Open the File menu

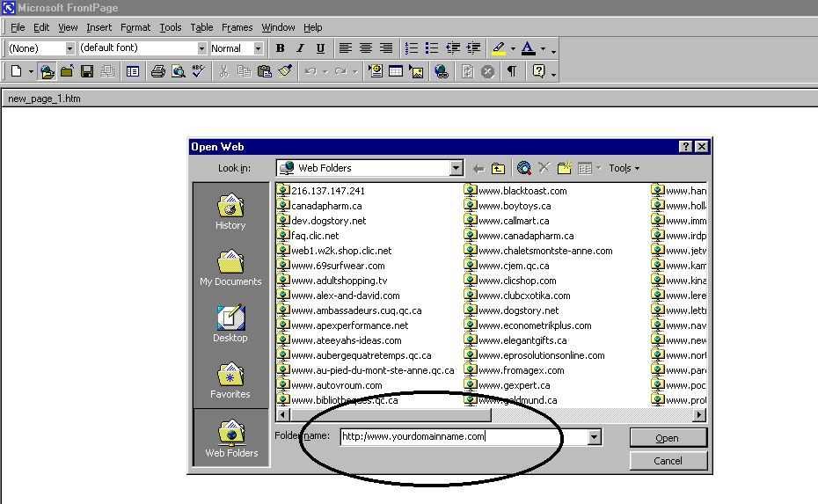pyautogui.click(x=18, y=27)
